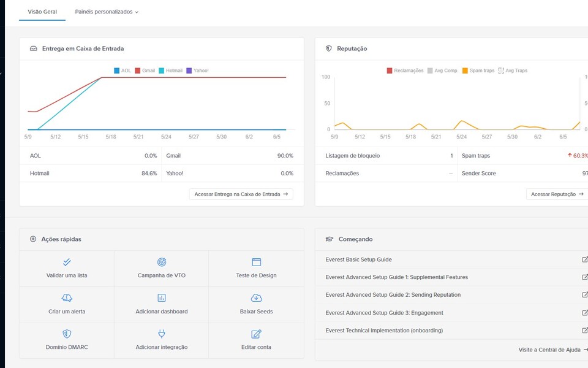Click the Validar uma lista label
Image resolution: width=588 pixels, height=368 pixels.
pyautogui.click(x=67, y=275)
